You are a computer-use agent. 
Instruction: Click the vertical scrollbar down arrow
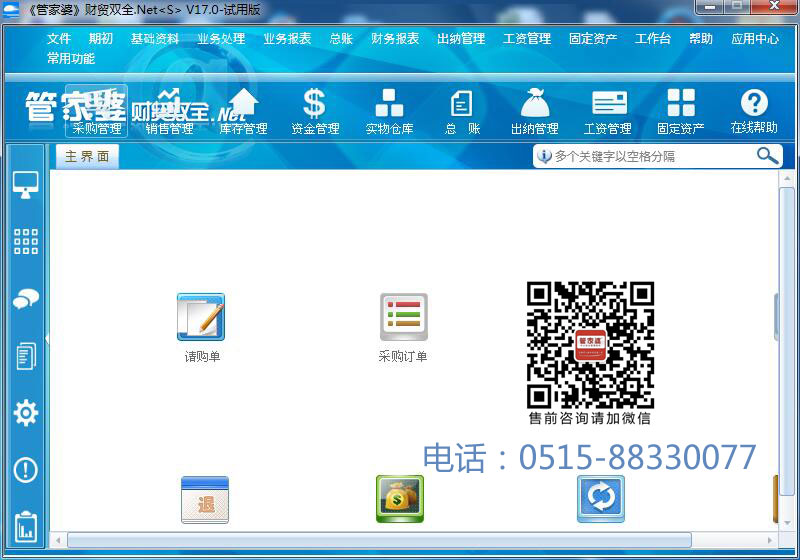(x=786, y=522)
